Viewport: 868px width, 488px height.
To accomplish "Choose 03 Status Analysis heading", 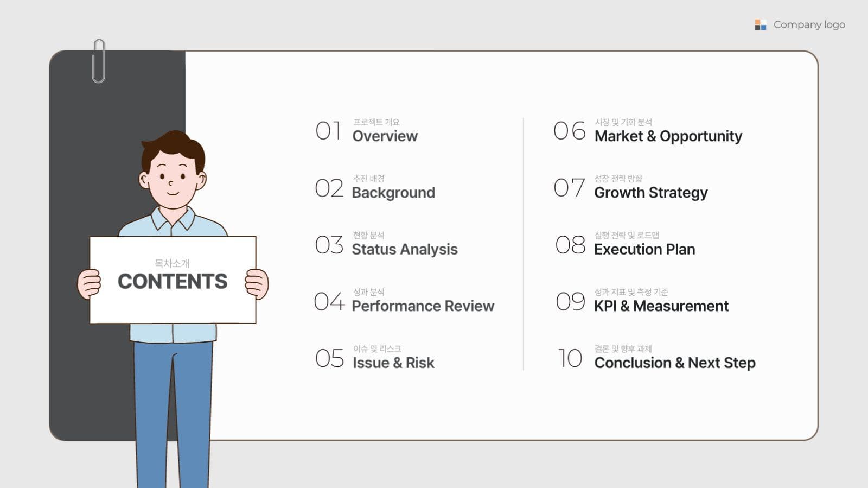I will 386,244.
